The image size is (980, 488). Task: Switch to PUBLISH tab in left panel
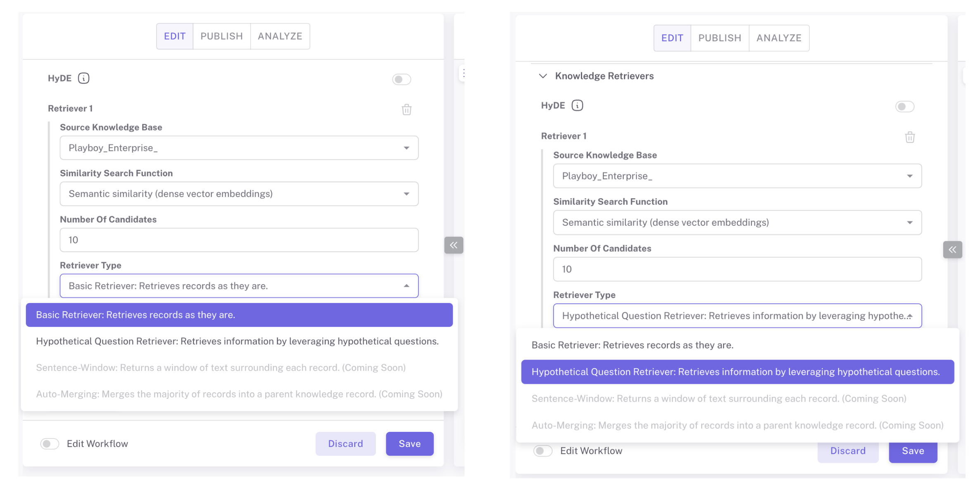click(x=221, y=36)
